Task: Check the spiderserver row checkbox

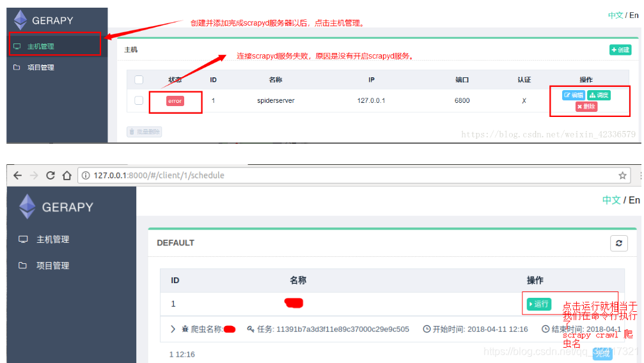Action: click(139, 100)
